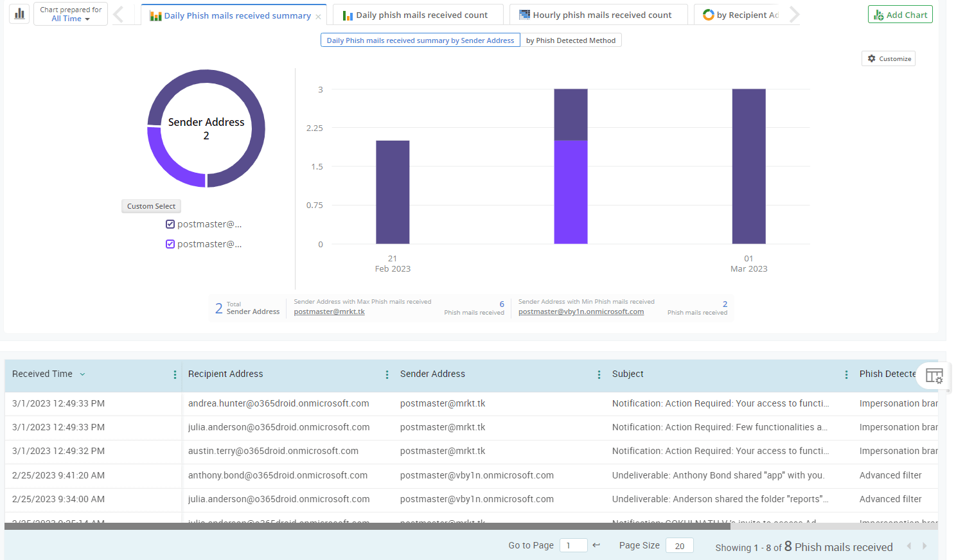The width and height of the screenshot is (956, 560).
Task: Click the Add Chart icon button
Action: 899,13
